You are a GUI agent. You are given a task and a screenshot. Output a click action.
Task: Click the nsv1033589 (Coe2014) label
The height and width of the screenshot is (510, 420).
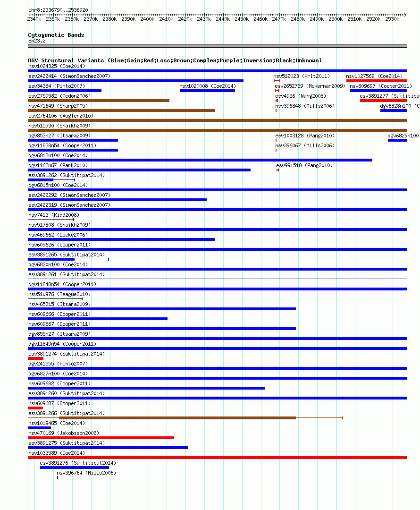57,453
